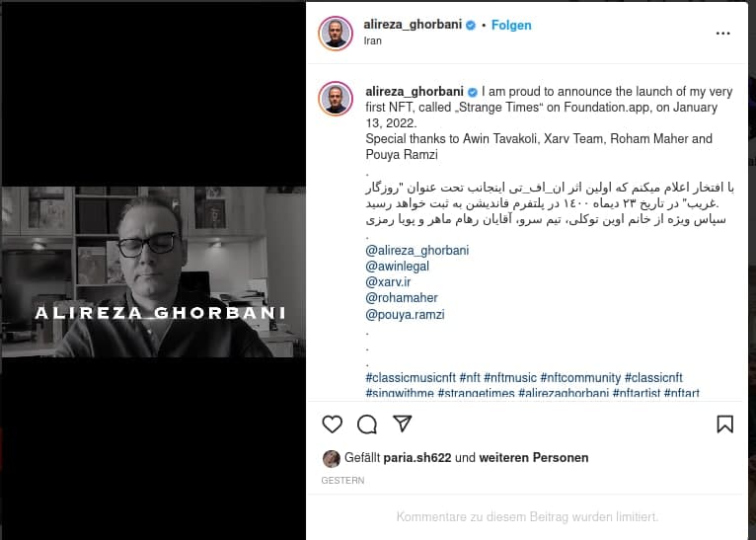This screenshot has height=540, width=756.
Task: Click the caption avatar of alireza_ghorbani
Action: click(x=336, y=99)
